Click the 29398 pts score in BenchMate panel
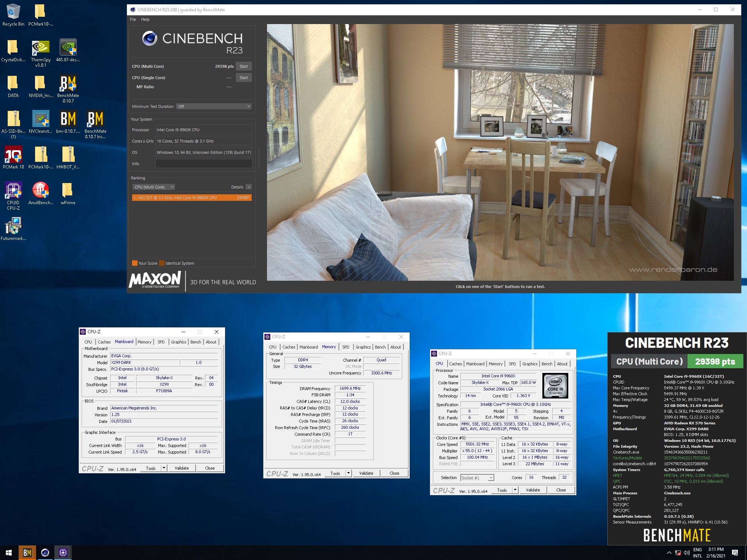 [715, 362]
